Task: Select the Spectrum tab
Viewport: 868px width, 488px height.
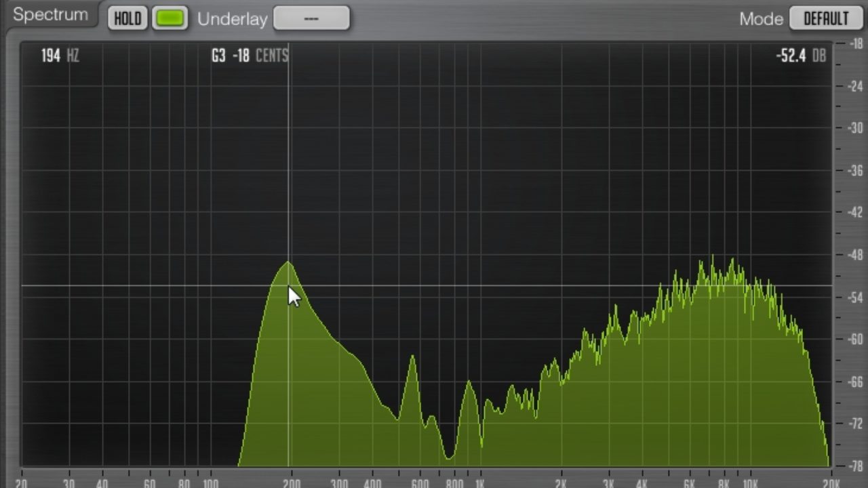Action: pyautogui.click(x=51, y=15)
